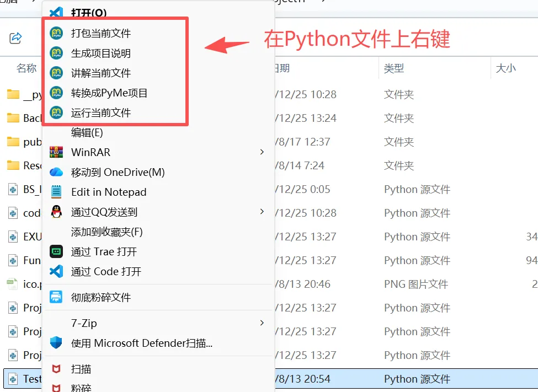The image size is (538, 392).
Task: Choose 通过 Trae 打开
Action: coord(104,252)
